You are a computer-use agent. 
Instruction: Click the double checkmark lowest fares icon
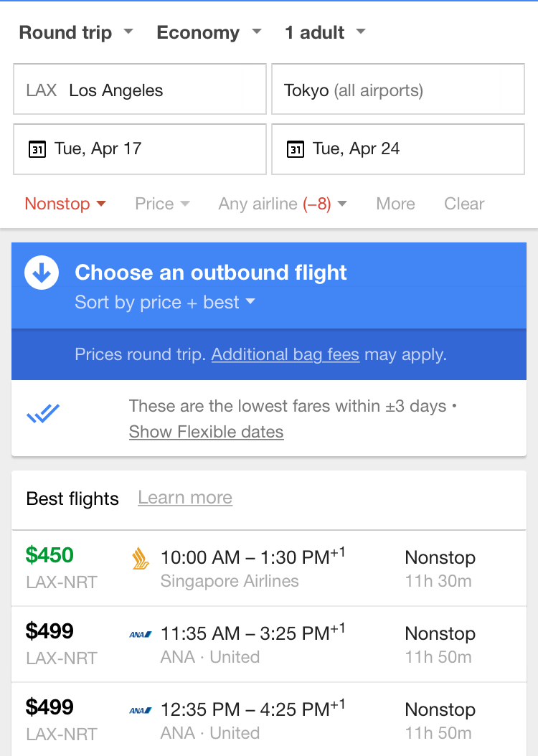[x=43, y=414]
